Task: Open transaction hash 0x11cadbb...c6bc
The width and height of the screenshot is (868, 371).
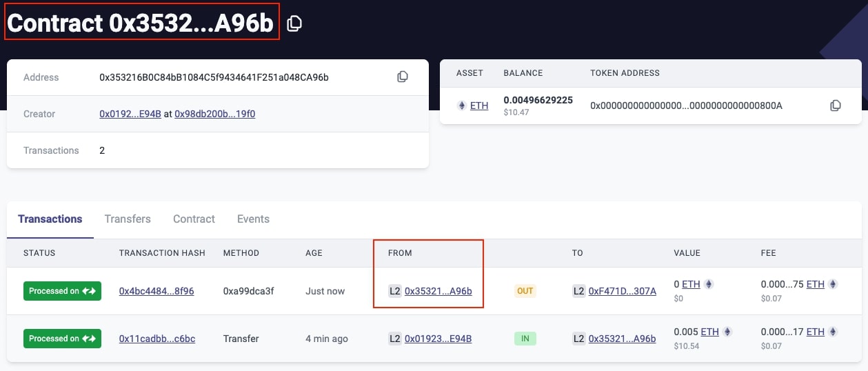Action: pos(157,339)
